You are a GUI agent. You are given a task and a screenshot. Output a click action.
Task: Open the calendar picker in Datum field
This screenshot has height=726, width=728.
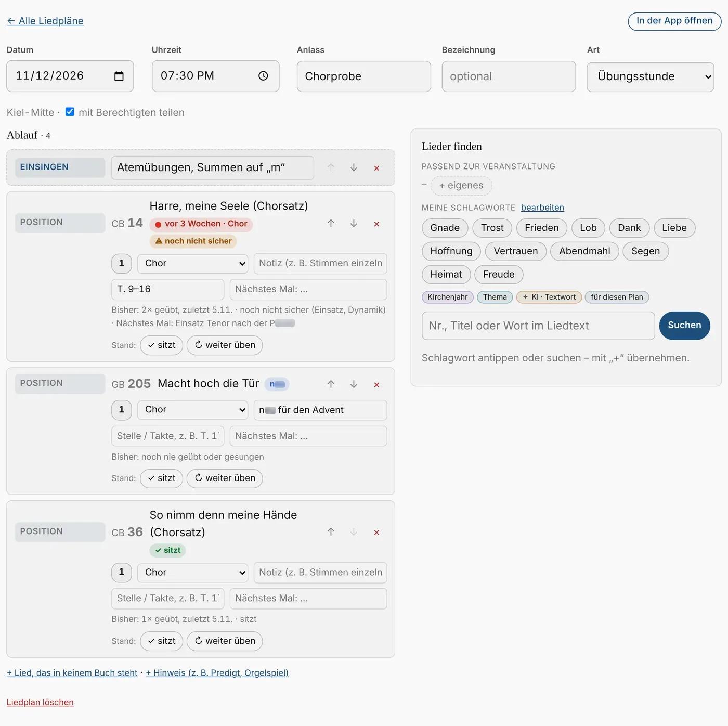pos(119,76)
